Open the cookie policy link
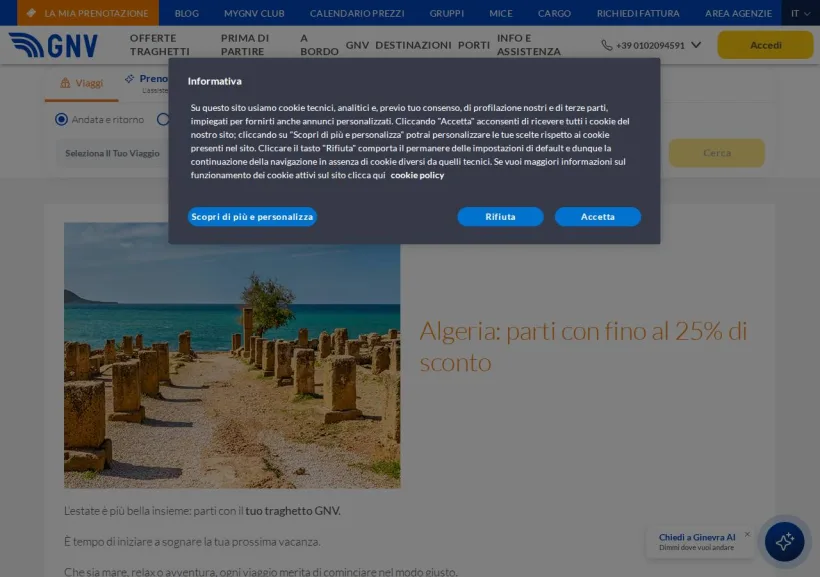Image resolution: width=820 pixels, height=577 pixels. coord(417,175)
